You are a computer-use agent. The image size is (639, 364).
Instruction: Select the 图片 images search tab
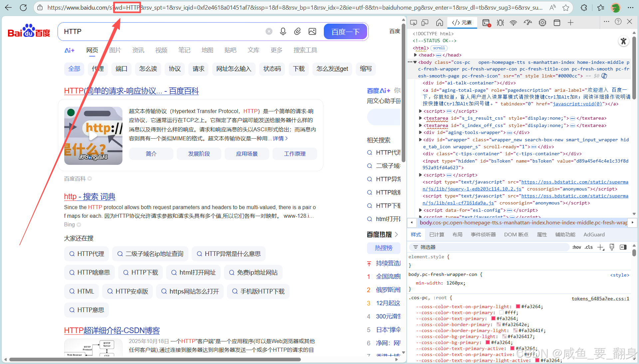coord(115,50)
